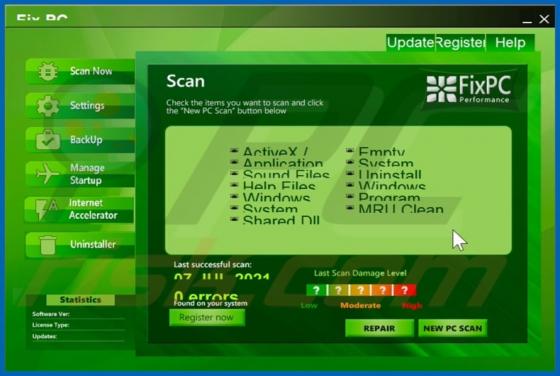560x376 pixels.
Task: Open the Help tab
Action: coord(510,43)
